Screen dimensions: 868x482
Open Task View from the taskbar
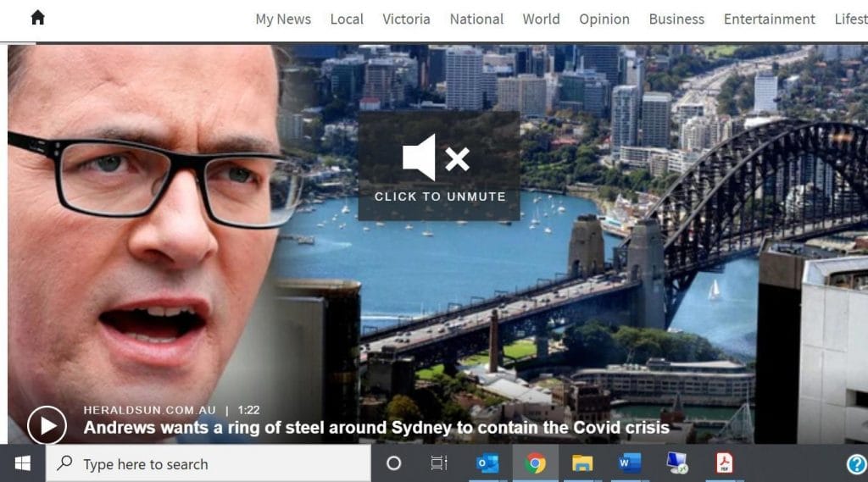[x=439, y=463]
